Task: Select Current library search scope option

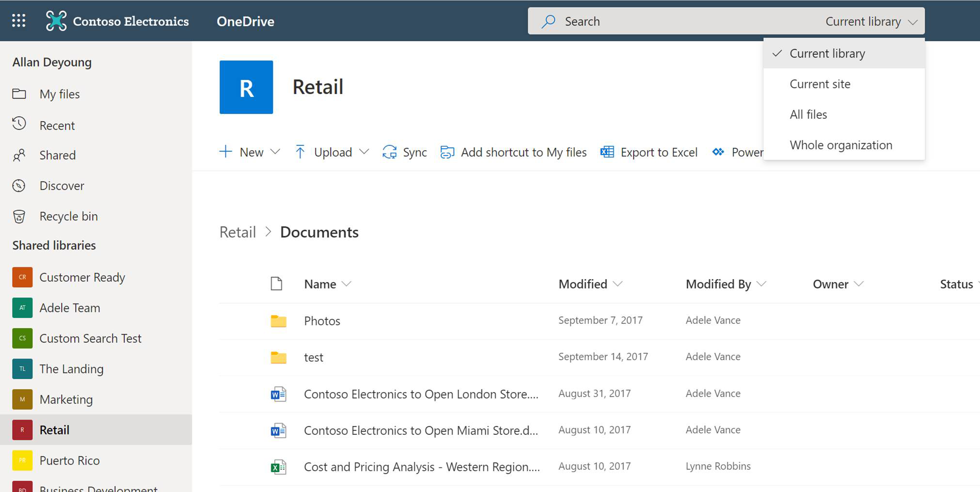Action: coord(844,53)
